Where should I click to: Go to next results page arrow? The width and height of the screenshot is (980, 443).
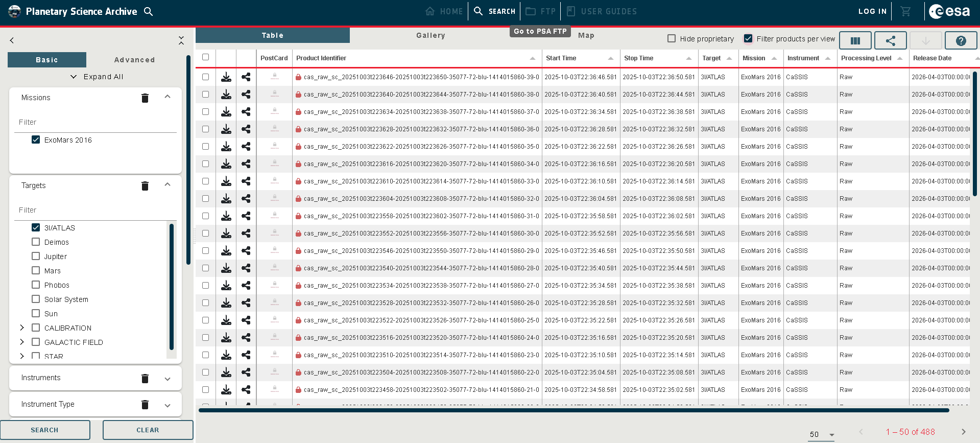[964, 432]
